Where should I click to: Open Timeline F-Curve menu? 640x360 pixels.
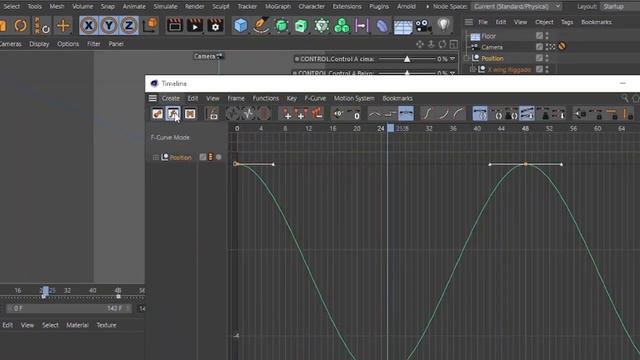(315, 98)
